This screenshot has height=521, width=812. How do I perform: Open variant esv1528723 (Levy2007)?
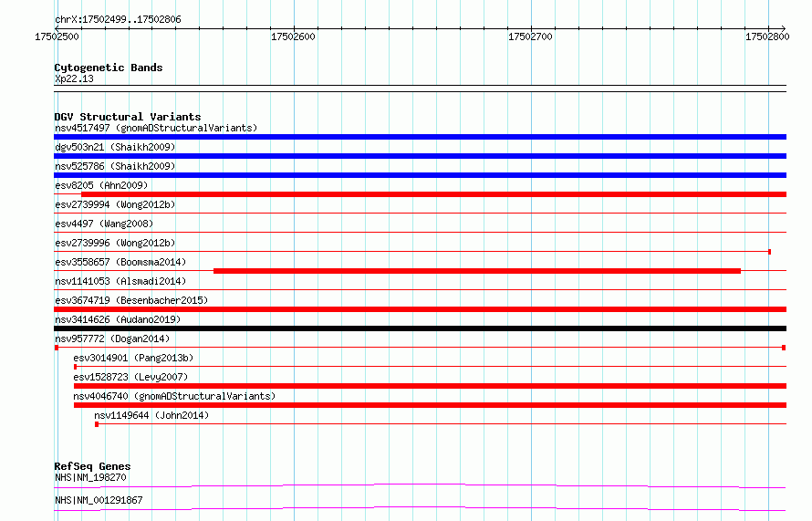click(130, 377)
